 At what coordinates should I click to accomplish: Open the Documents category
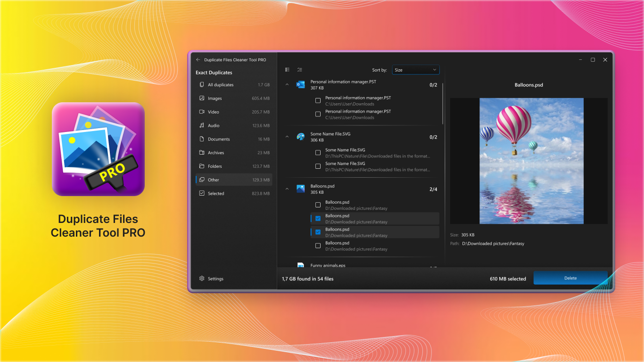coord(234,139)
